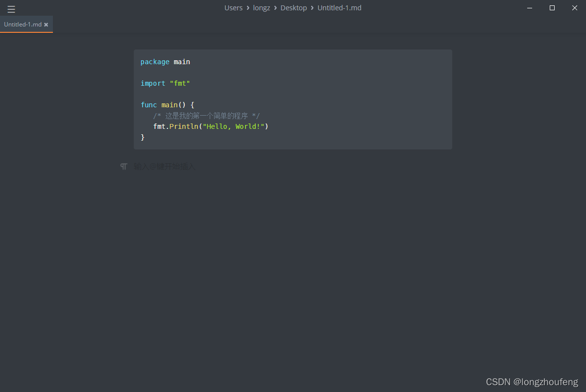586x392 pixels.
Task: Click the longz breadcrumb segment
Action: [261, 8]
